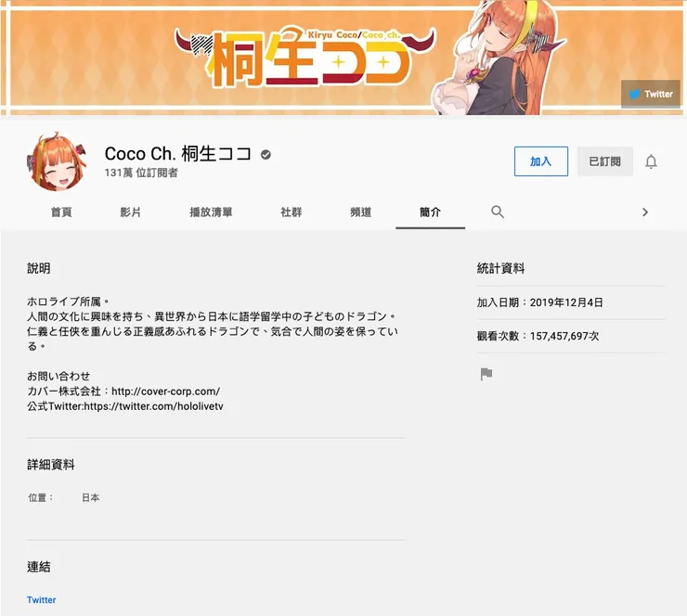Switch to the 影片 tab
Viewport: 687px width, 616px height.
click(131, 212)
